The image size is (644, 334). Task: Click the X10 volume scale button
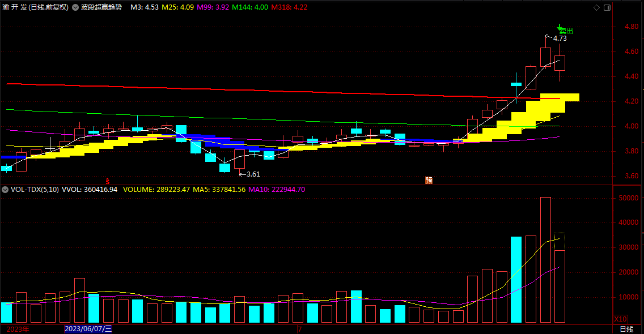pyautogui.click(x=620, y=319)
